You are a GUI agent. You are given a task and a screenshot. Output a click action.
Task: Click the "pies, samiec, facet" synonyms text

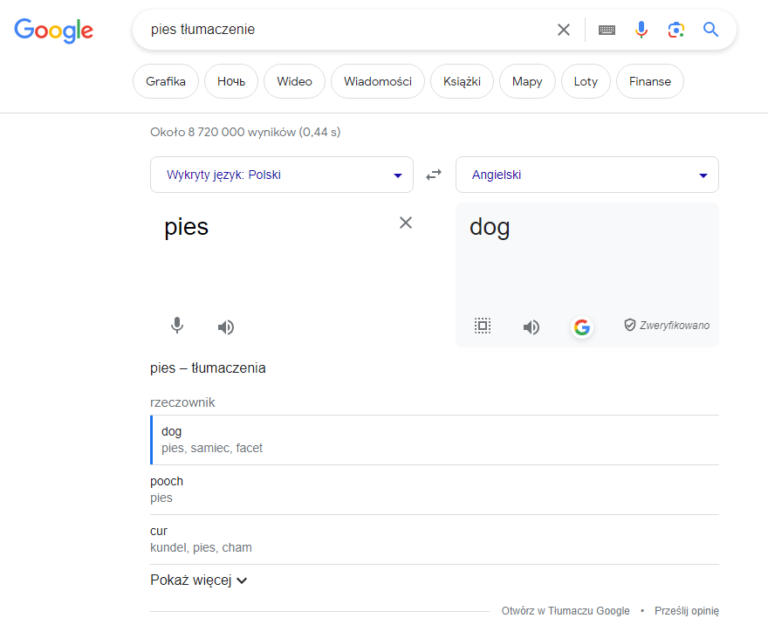212,448
